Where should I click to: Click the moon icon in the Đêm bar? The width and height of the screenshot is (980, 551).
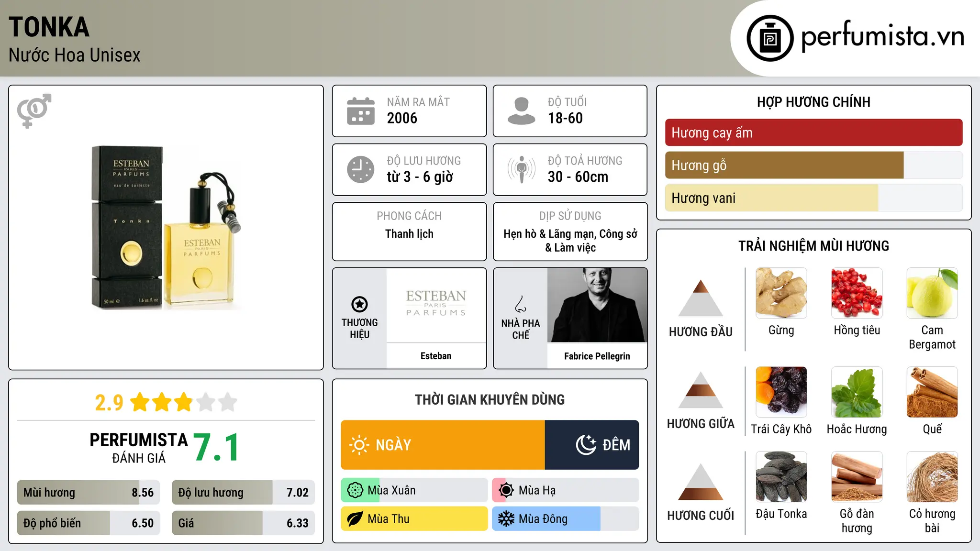[586, 445]
